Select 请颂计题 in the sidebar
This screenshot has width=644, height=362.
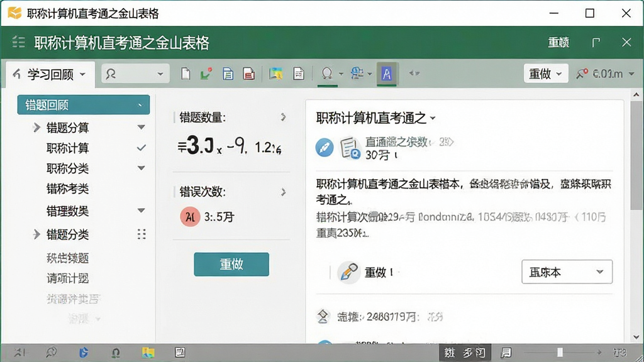coord(67,278)
